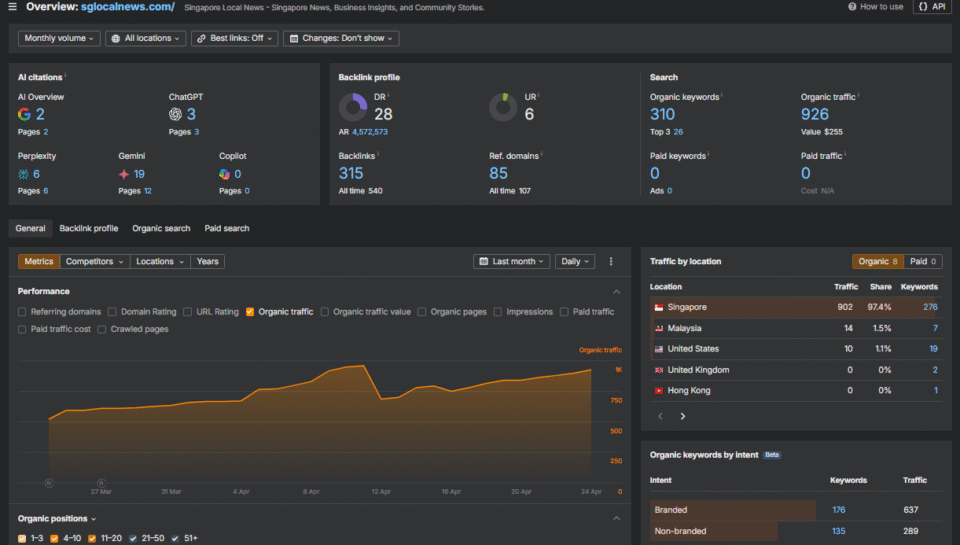Click the Copilot logo icon
960x545 pixels.
tap(225, 175)
